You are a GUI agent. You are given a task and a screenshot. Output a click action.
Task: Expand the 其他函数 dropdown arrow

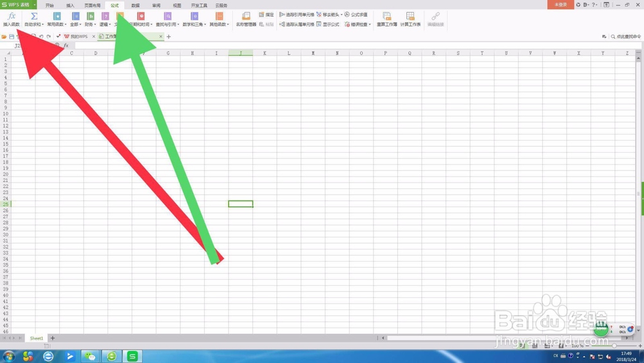pyautogui.click(x=228, y=25)
